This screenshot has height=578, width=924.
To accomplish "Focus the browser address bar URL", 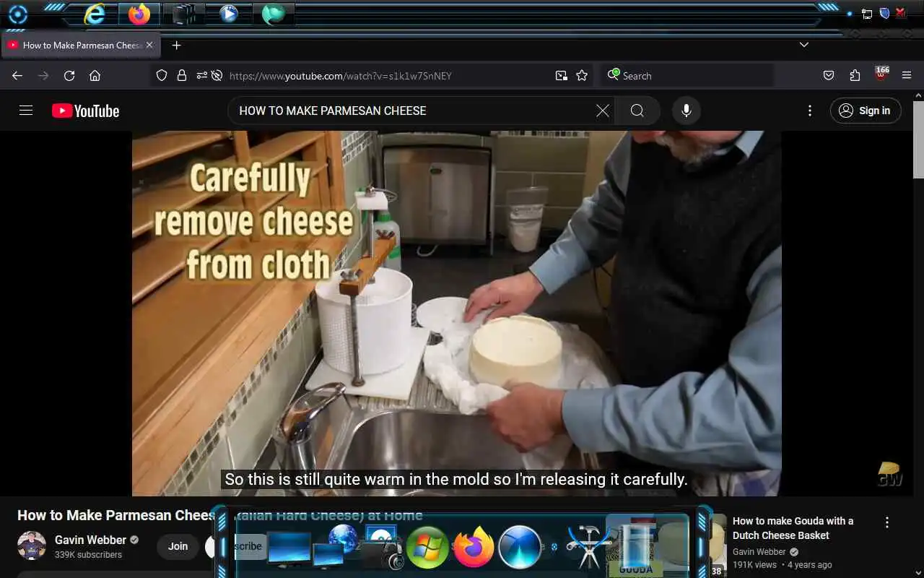I will tap(340, 76).
